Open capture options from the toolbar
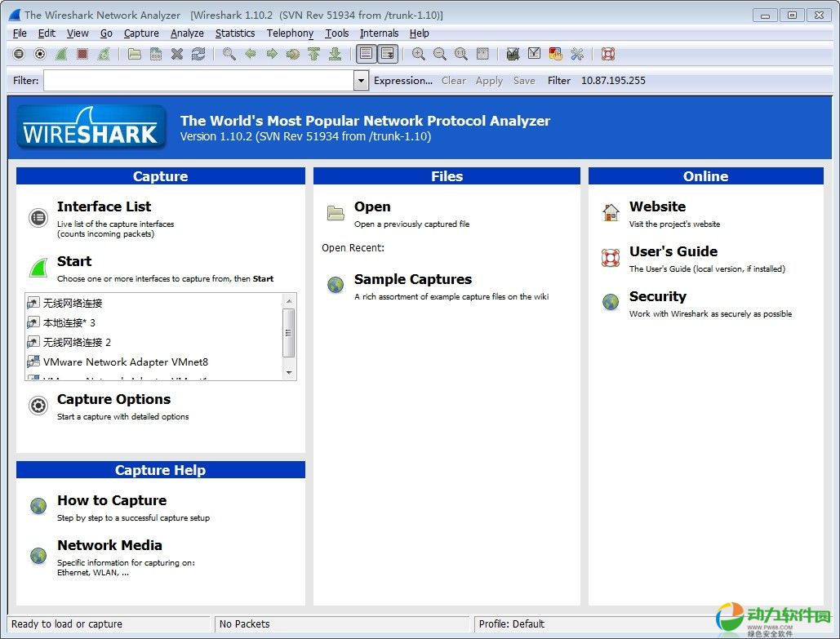 40,55
